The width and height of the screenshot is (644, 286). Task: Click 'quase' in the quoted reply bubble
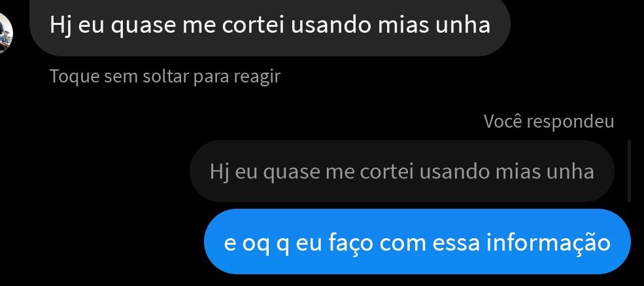[291, 173]
